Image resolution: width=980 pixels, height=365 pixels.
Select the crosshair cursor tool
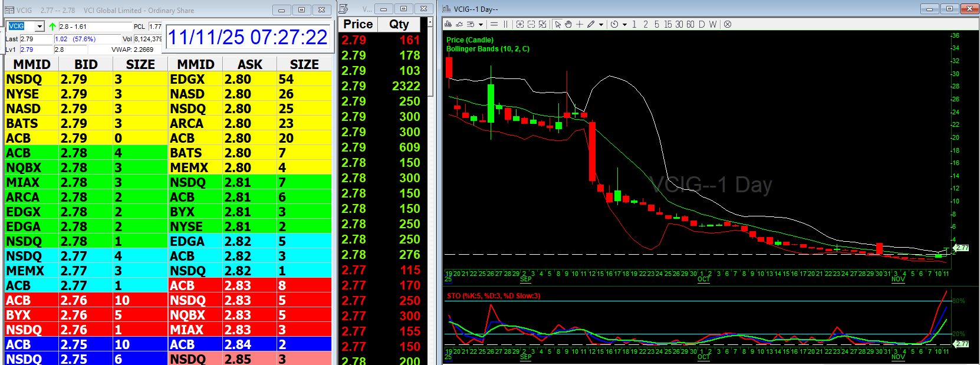click(x=580, y=24)
